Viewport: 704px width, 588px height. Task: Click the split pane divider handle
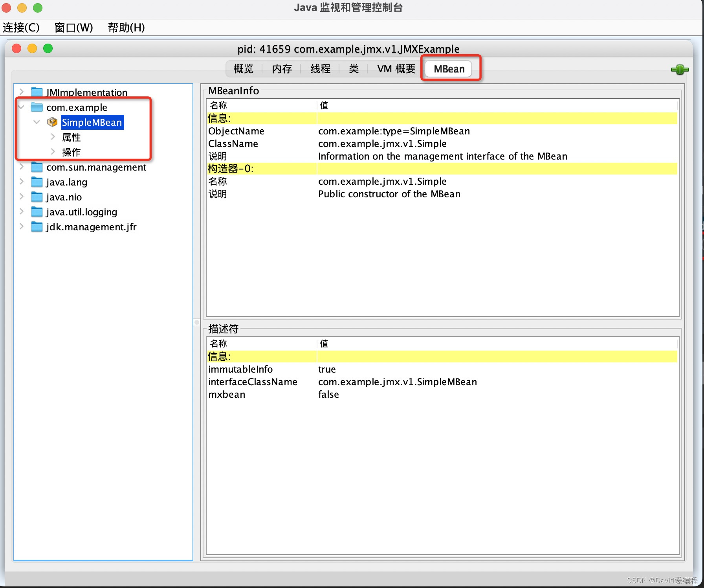pyautogui.click(x=197, y=322)
